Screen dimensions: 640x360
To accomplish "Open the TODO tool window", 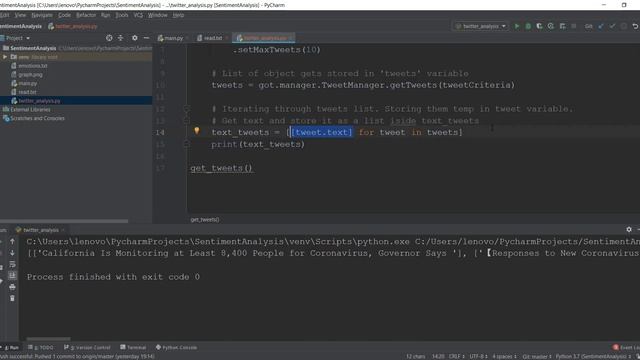I will click(x=41, y=347).
